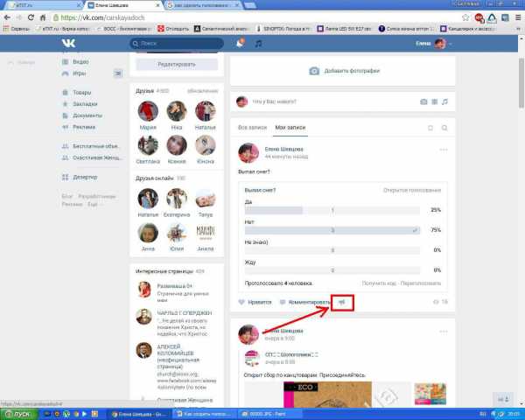Switch to Chrome window in taskbar
The width and height of the screenshot is (525, 420).
pyautogui.click(x=141, y=414)
